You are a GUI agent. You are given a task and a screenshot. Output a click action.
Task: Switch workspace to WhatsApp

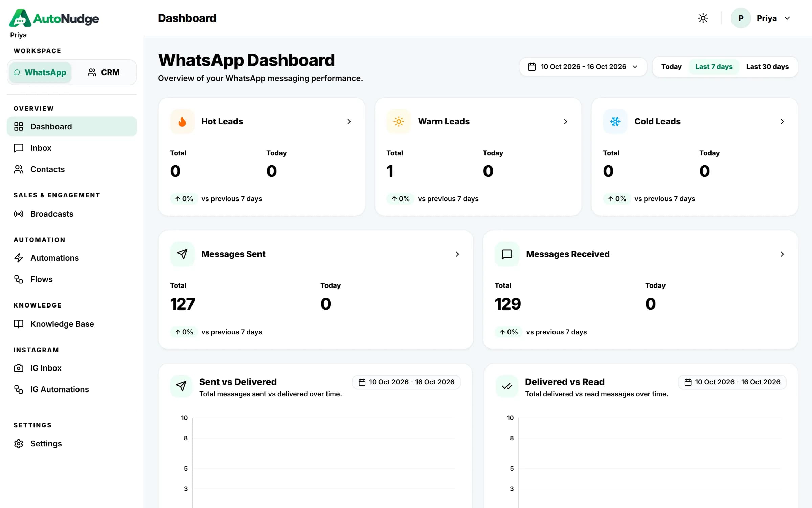pyautogui.click(x=40, y=72)
